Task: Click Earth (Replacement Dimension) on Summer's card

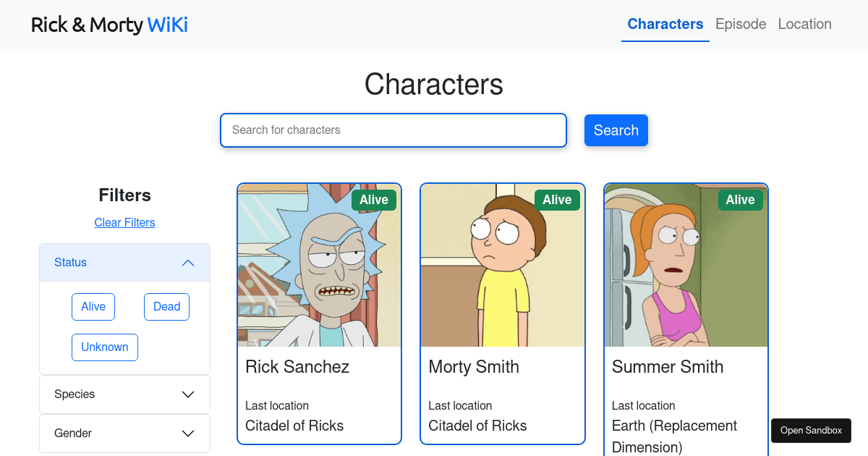Action: tap(674, 436)
